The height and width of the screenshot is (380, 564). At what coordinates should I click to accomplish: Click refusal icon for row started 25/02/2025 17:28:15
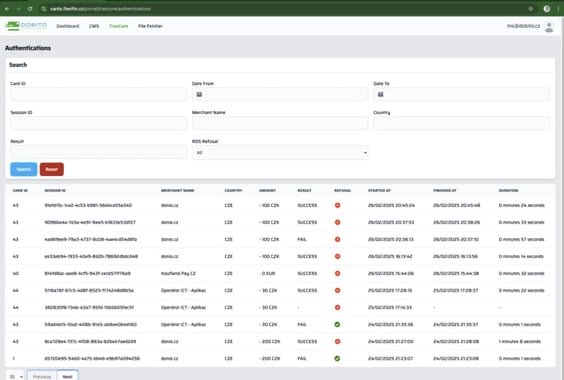point(337,290)
